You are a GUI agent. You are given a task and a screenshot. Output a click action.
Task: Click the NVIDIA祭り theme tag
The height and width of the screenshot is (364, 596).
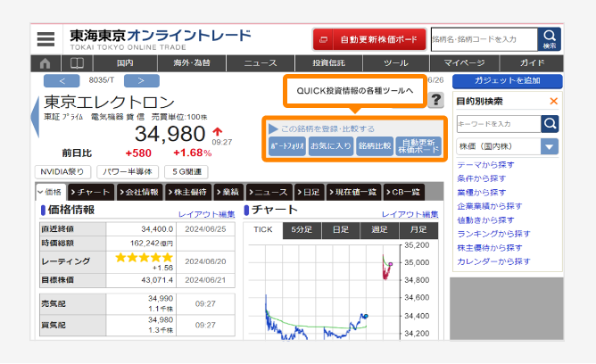click(x=62, y=172)
